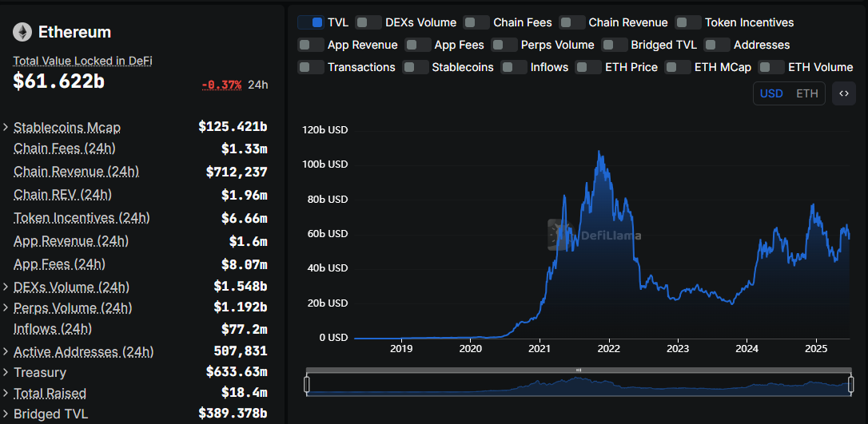Open the embed chart code icon
Screen dimensions: 868x424
844,93
